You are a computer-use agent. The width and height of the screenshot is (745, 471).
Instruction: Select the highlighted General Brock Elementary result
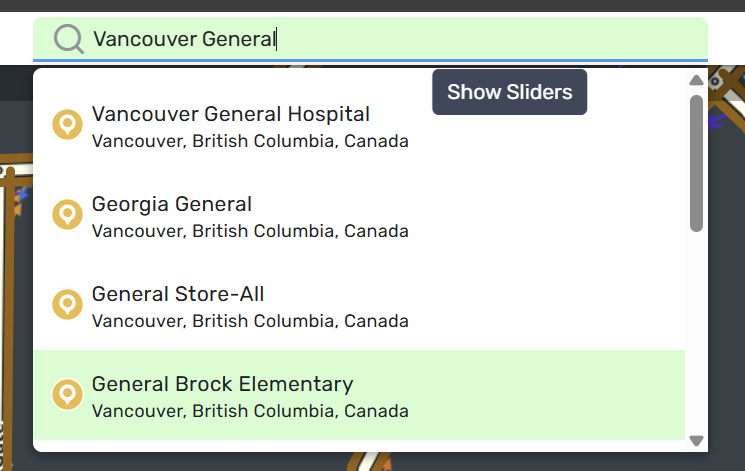tap(222, 384)
